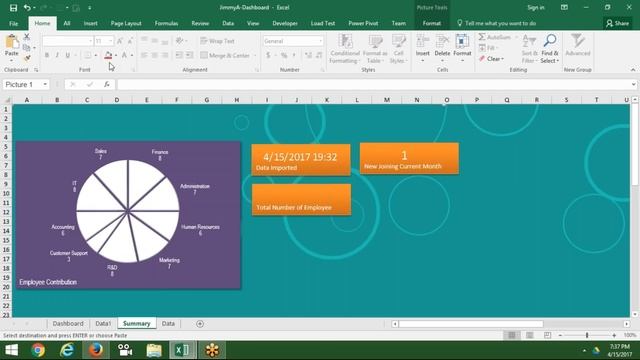The image size is (640, 360).
Task: Toggle underline formatting
Action: coord(68,55)
